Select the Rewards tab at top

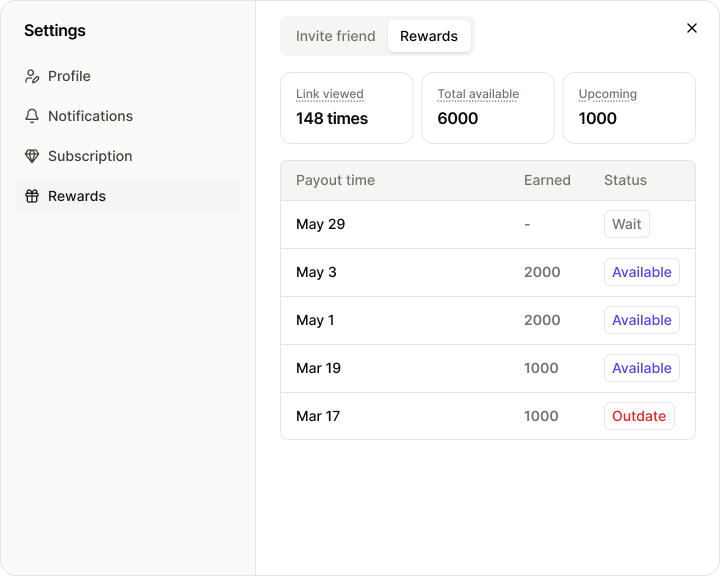(429, 36)
